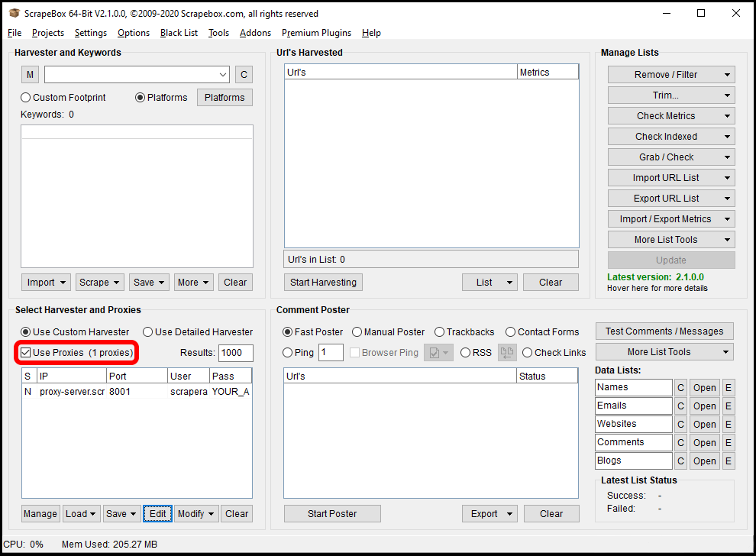
Task: Select the Custom Footprint radio button
Action: (25, 97)
